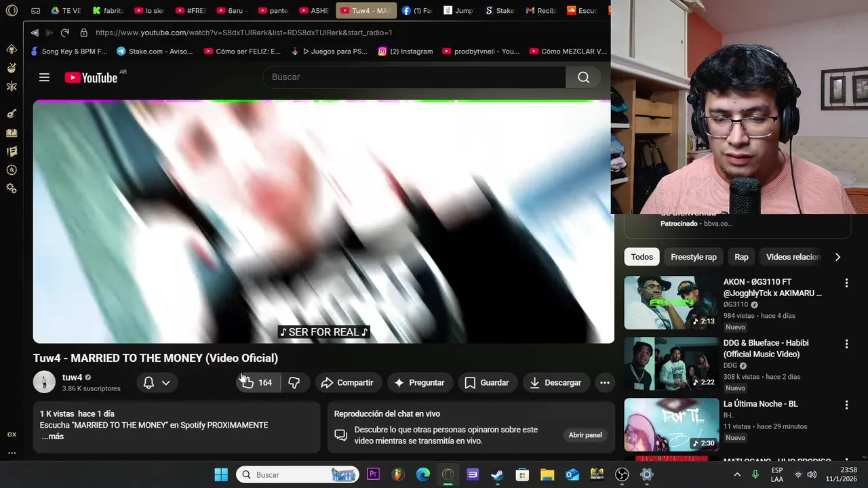Open the Opera GX logo menu
Image resolution: width=868 pixels, height=488 pixels.
coord(12,11)
